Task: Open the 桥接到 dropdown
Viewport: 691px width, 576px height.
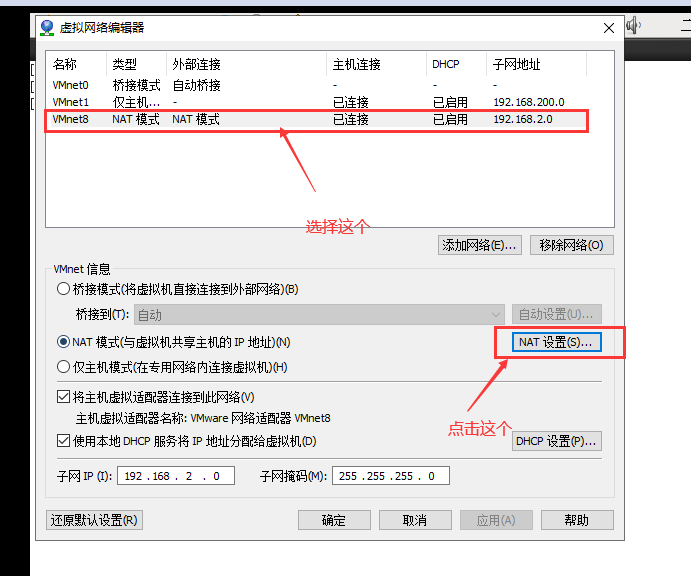Action: [319, 315]
